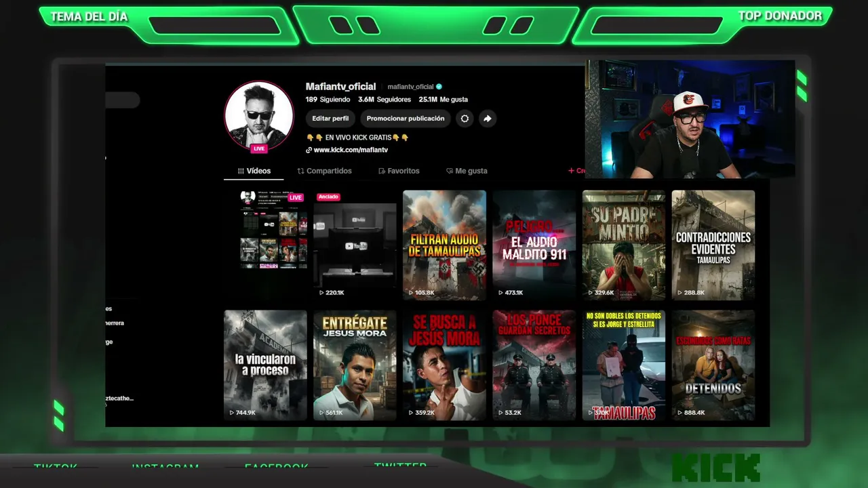
Task: Open the 'Los Ponce guardan secretos' video
Action: [x=534, y=365]
